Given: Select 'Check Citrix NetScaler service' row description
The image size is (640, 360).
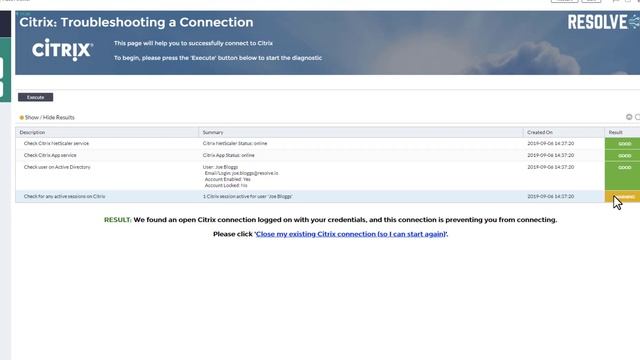Looking at the screenshot, I should pyautogui.click(x=56, y=143).
